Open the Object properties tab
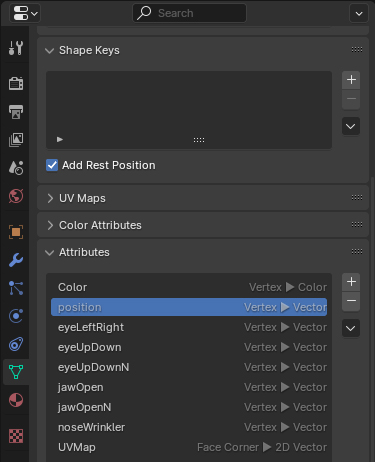 tap(16, 232)
